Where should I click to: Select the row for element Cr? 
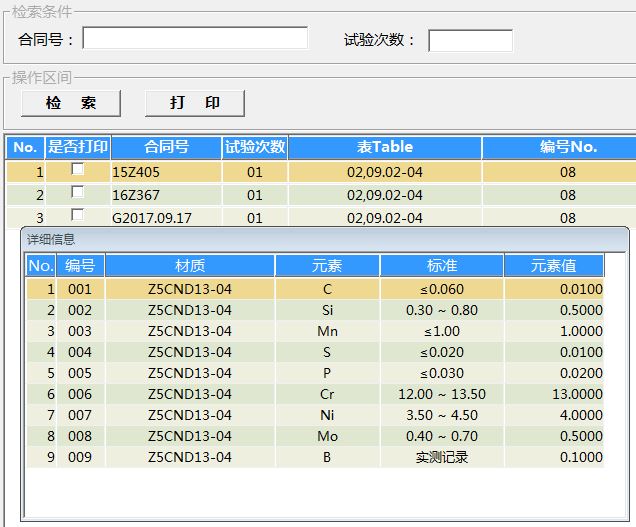[x=327, y=394]
